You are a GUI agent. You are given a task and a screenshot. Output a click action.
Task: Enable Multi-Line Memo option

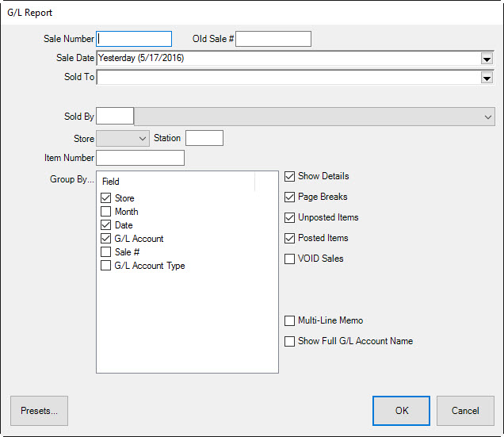click(x=290, y=320)
